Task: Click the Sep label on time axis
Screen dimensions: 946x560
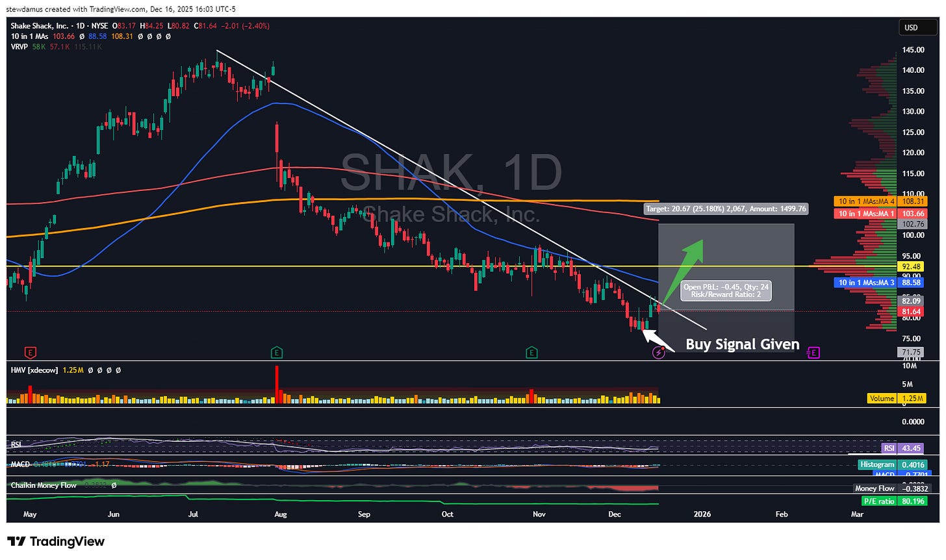Action: [x=364, y=515]
